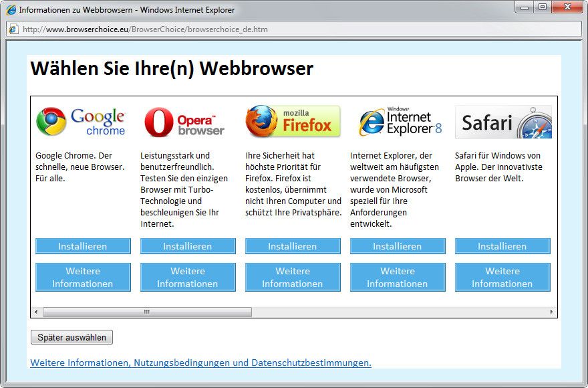Minimize the Internet Explorer window

point(525,7)
